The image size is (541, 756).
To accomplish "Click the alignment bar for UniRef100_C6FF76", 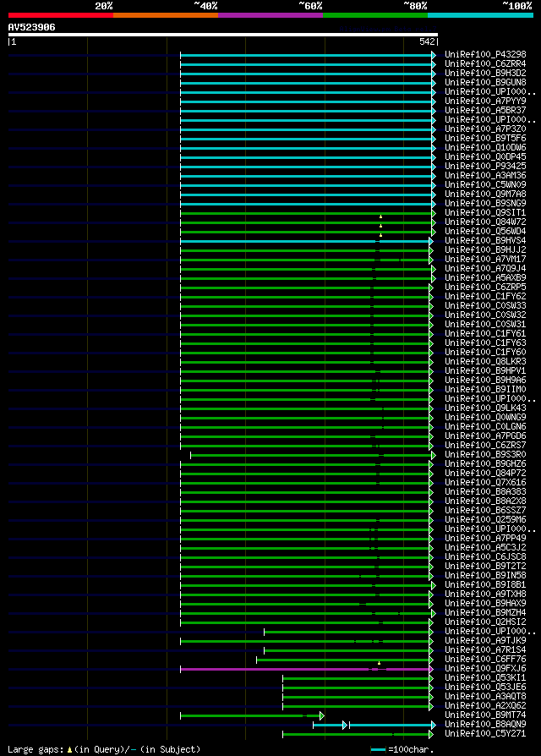I will [x=344, y=660].
